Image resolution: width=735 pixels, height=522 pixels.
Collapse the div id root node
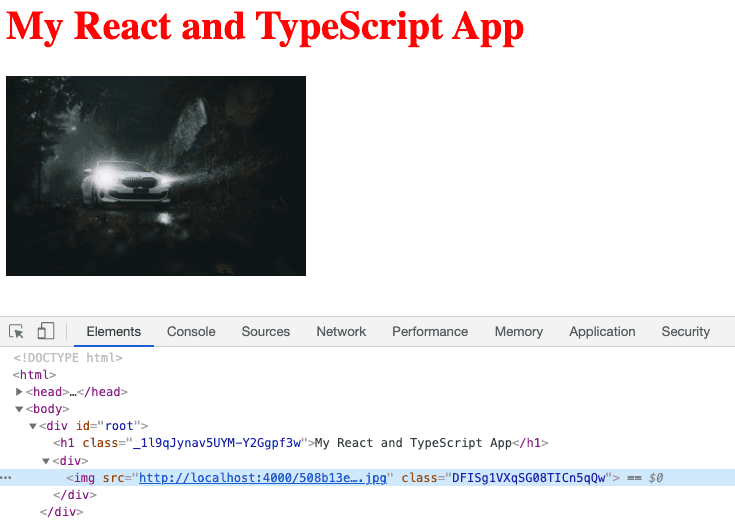tap(33, 426)
